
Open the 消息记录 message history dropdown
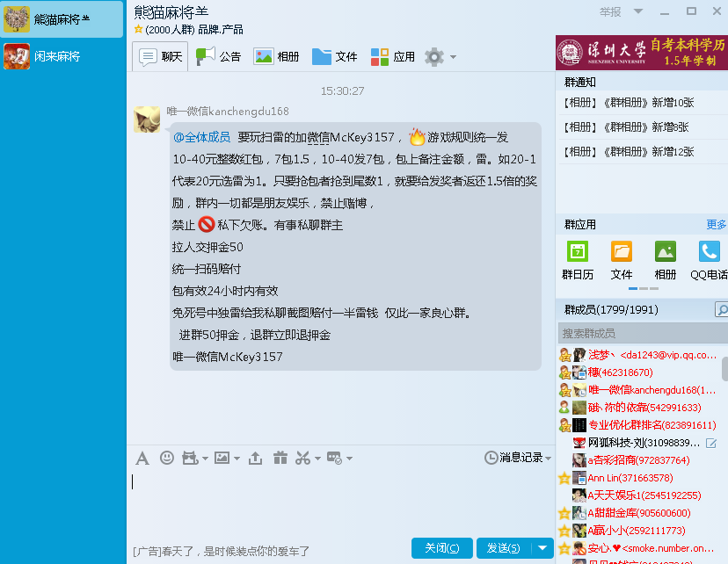(518, 458)
